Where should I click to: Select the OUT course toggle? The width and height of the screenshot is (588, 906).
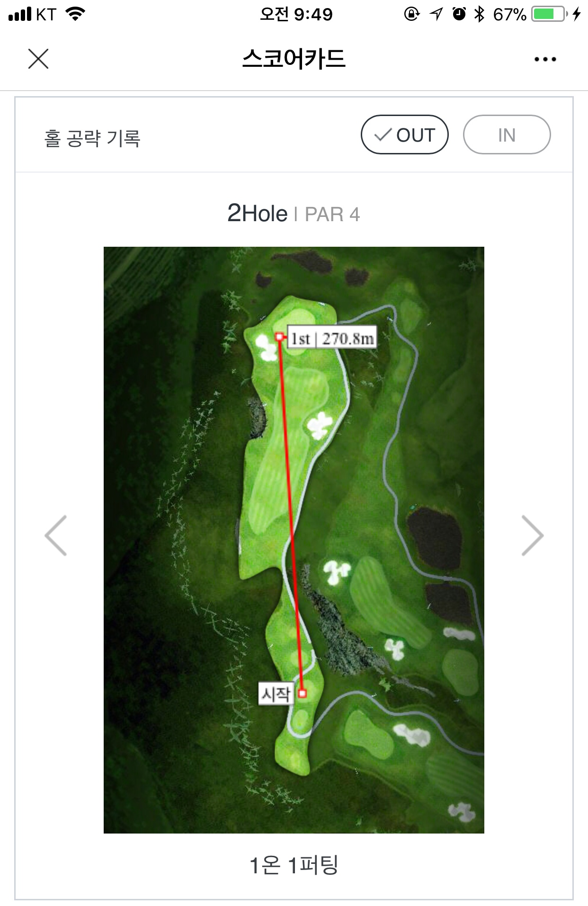tap(404, 135)
